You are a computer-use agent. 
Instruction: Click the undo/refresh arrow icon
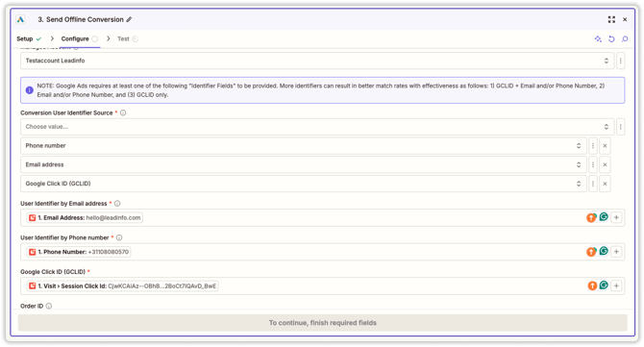[611, 38]
